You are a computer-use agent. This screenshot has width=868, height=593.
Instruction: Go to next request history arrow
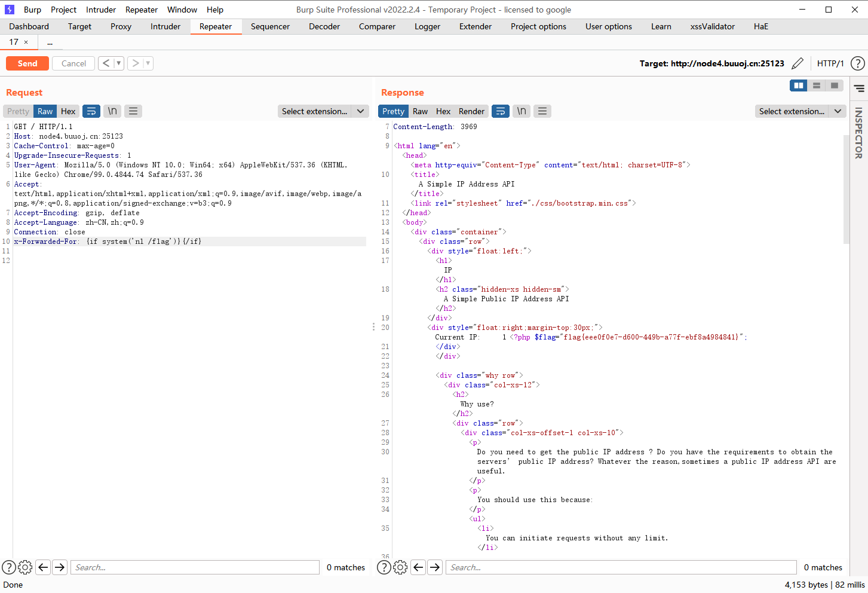tap(136, 63)
